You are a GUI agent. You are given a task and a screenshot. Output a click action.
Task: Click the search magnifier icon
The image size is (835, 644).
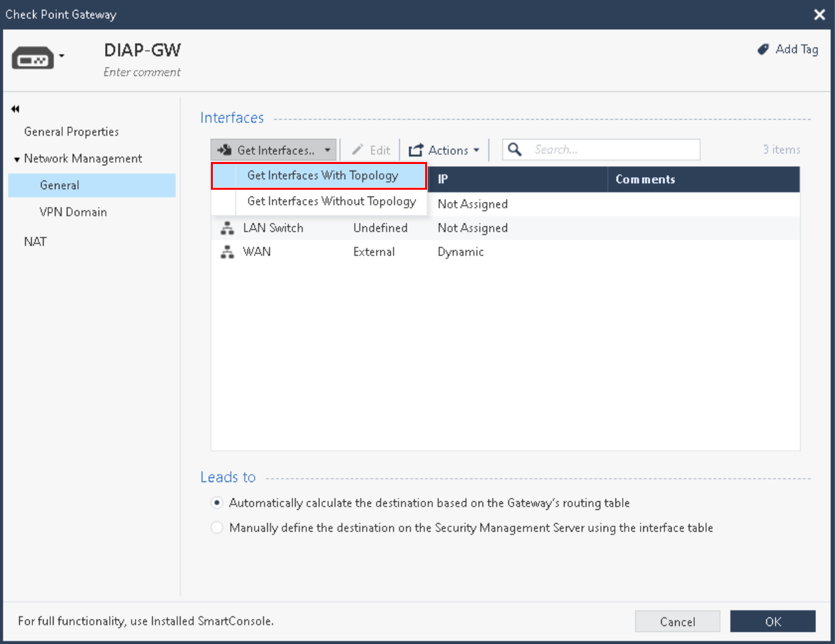514,149
